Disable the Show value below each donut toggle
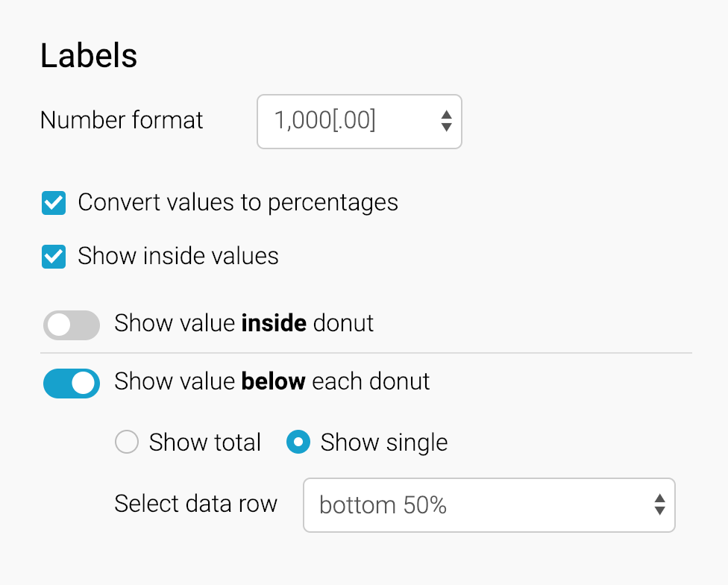 pos(72,383)
